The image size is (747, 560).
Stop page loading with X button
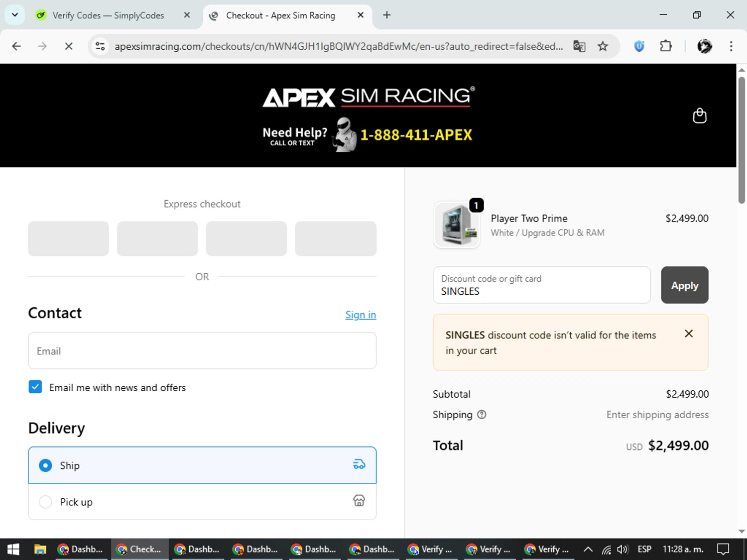click(x=69, y=46)
